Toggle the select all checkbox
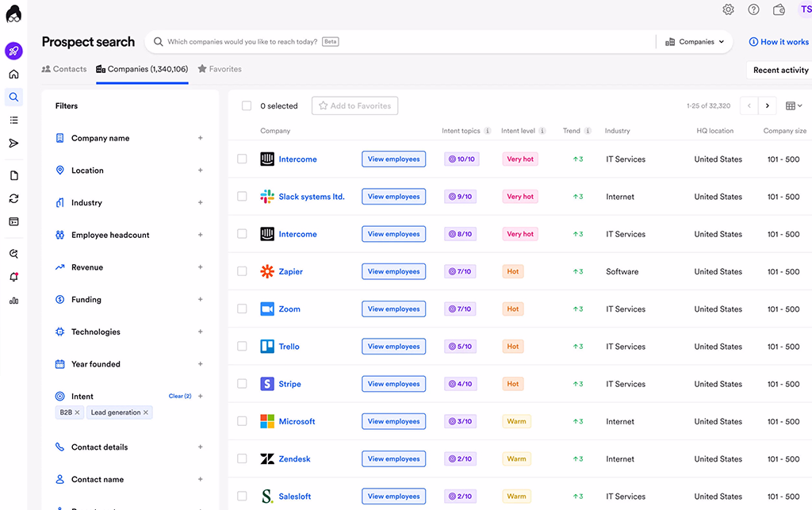Viewport: 812px width, 510px height. (247, 105)
